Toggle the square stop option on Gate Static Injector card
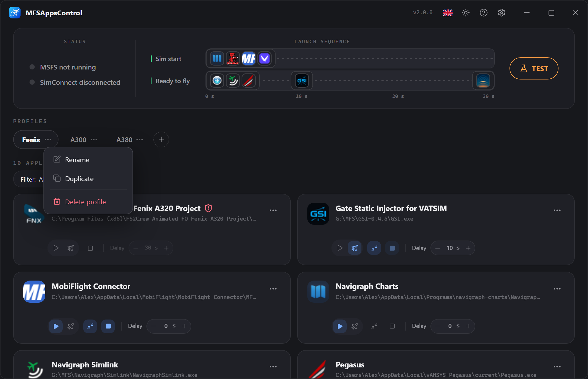Viewport: 588px width, 379px height. click(392, 248)
